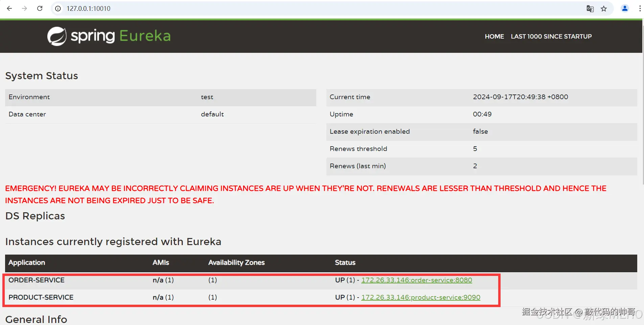Viewport: 644px width, 325px height.
Task: Select the Current time value 2024-09-17T20:49:38 +0800
Action: pos(521,97)
